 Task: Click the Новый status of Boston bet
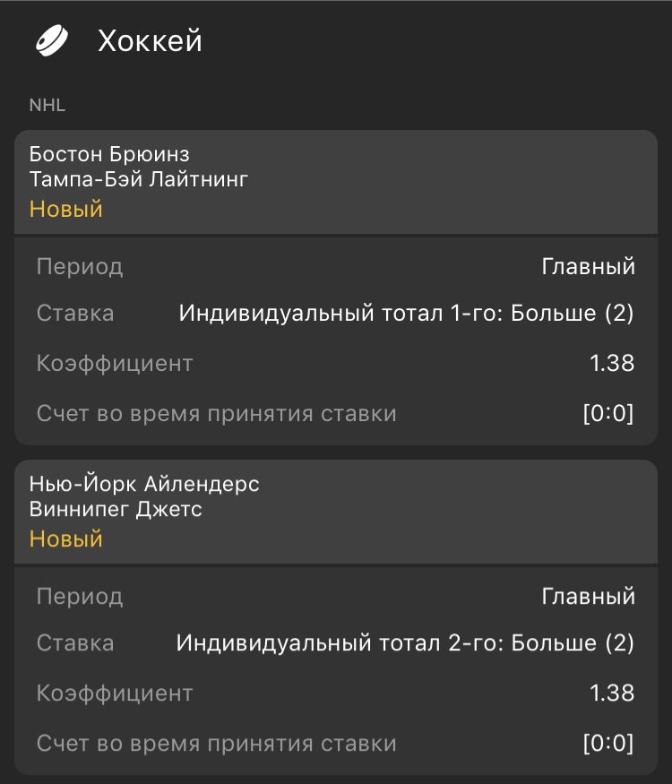pos(66,209)
